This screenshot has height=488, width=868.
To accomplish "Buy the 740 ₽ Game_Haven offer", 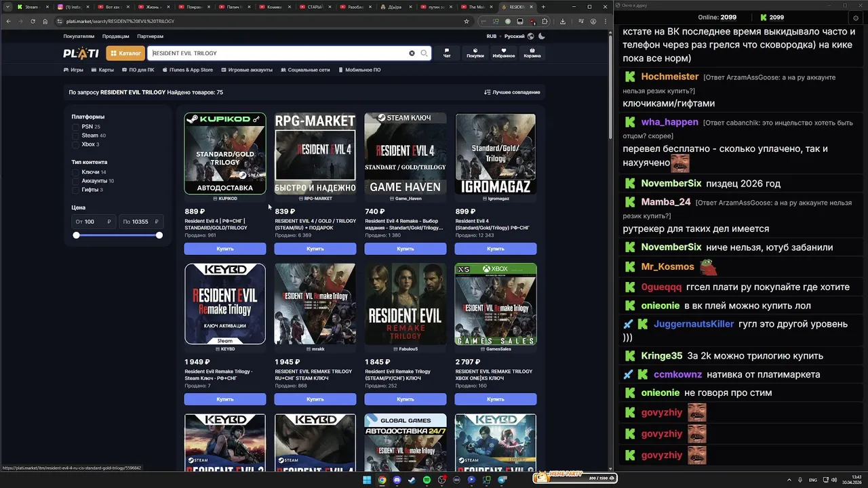I will click(x=406, y=249).
